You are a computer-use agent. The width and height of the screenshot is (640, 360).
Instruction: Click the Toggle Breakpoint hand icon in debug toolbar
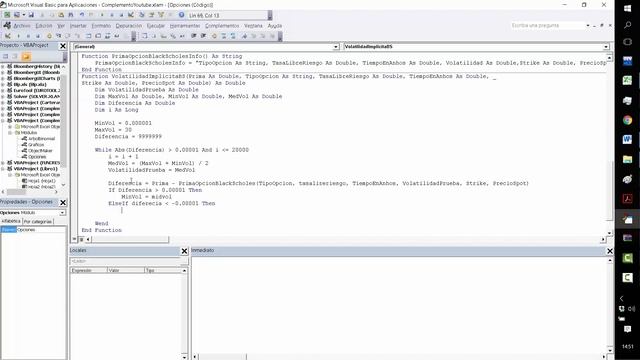pos(49,36)
